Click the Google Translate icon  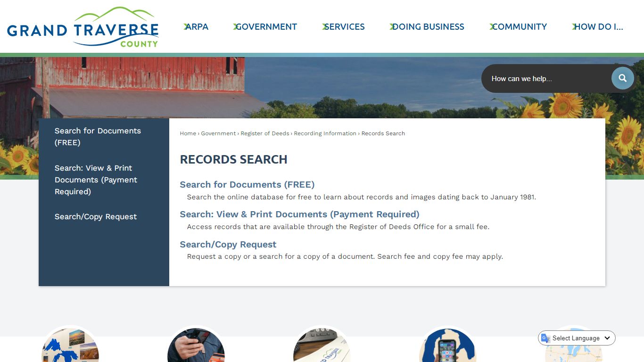pos(545,338)
